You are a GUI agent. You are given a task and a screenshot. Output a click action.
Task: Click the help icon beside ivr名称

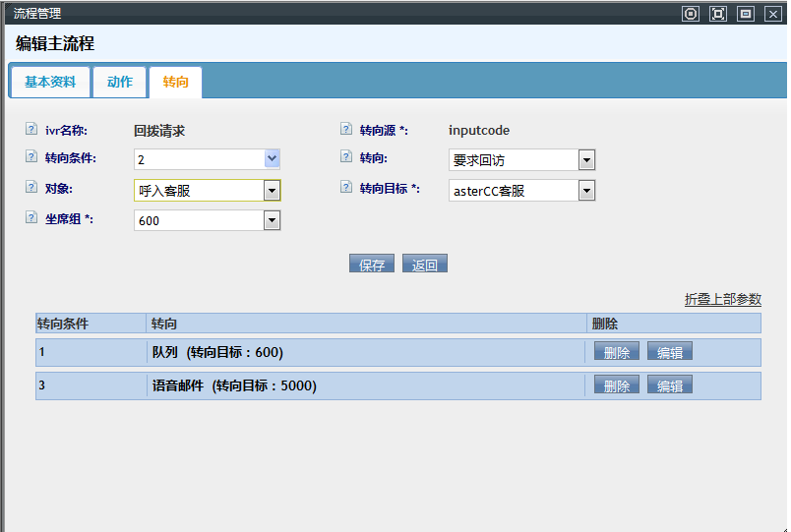tap(30, 129)
